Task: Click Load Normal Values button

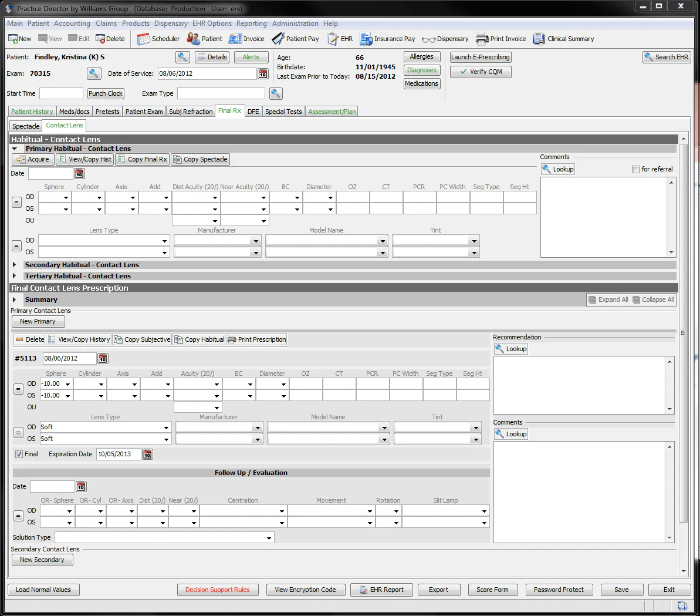Action: click(43, 590)
